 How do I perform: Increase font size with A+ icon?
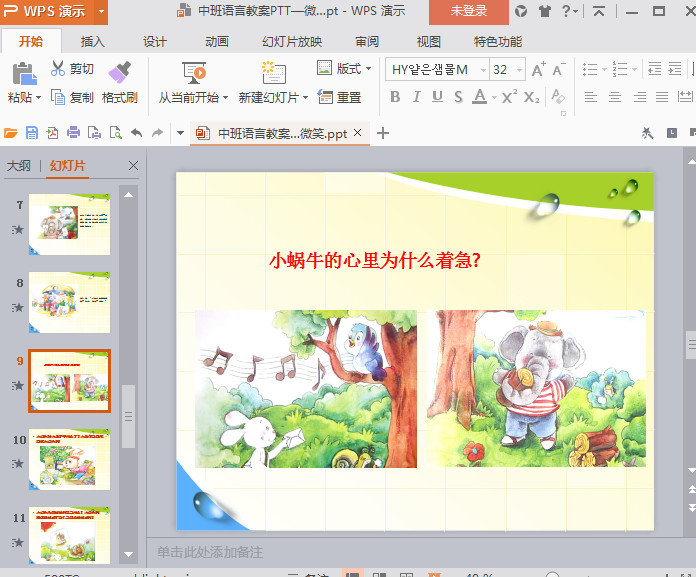tap(538, 69)
